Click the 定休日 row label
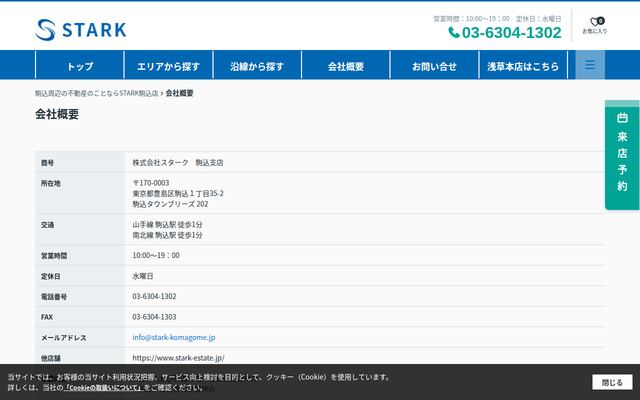The width and height of the screenshot is (640, 400). pos(51,276)
